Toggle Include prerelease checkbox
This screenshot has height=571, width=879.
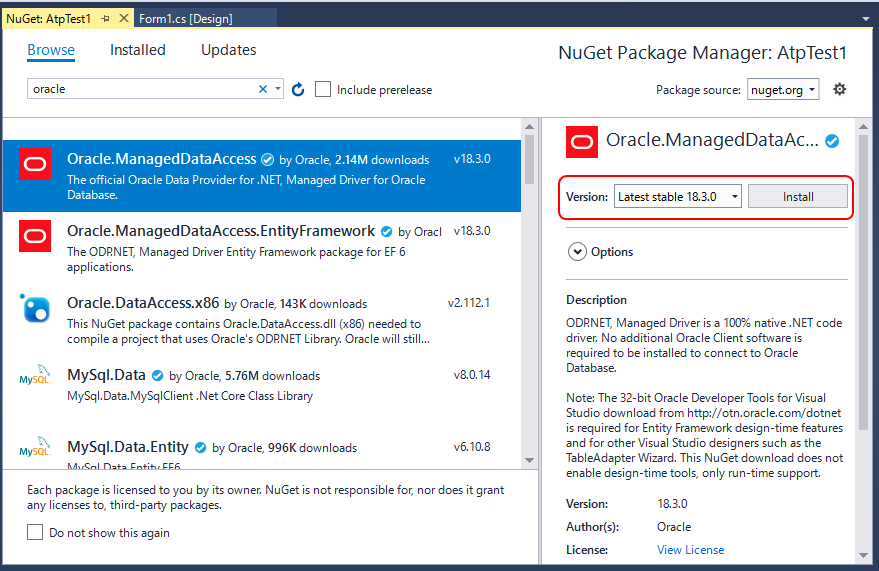[x=323, y=89]
